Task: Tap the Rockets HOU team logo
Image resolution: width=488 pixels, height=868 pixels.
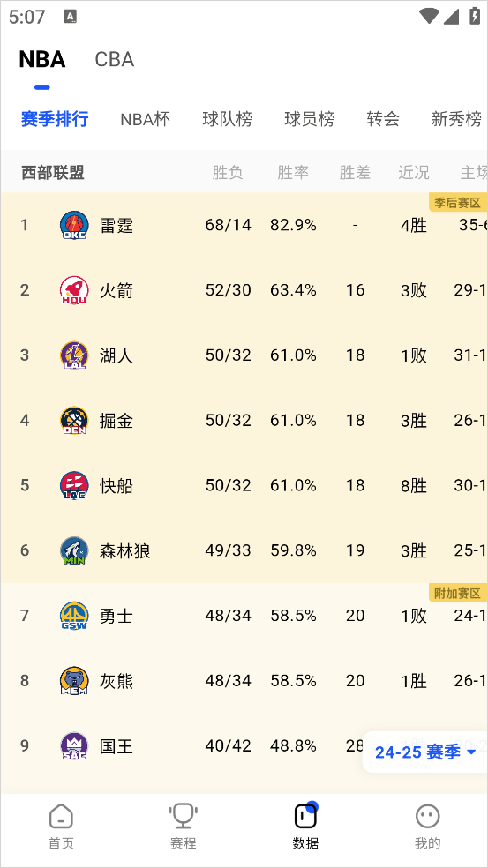Action: [x=74, y=290]
